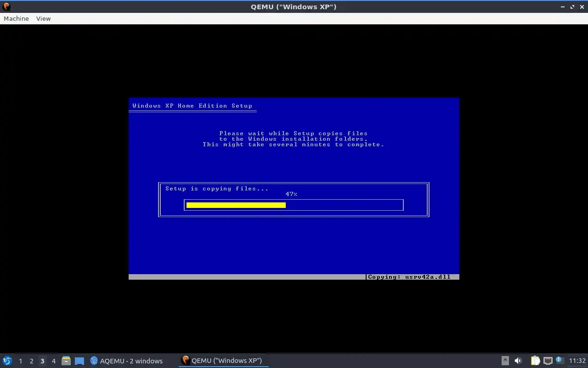
Task: Open the file manager launcher icon
Action: [x=66, y=361]
